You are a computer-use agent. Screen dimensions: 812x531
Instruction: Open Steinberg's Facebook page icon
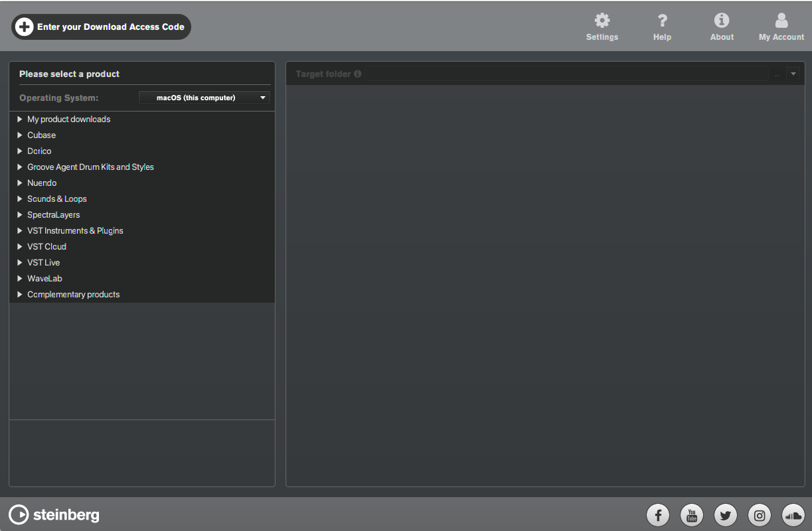tap(658, 514)
